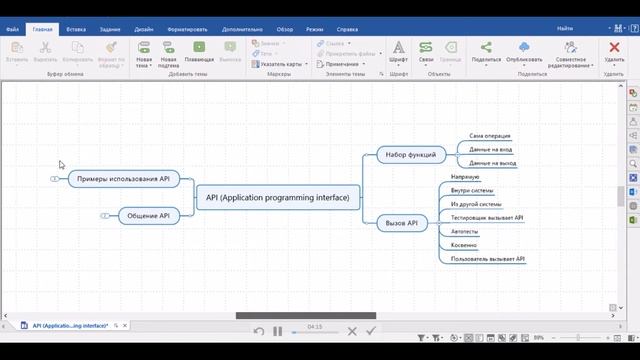Expand the Общение API branch
The image size is (640, 360).
pyautogui.click(x=104, y=216)
